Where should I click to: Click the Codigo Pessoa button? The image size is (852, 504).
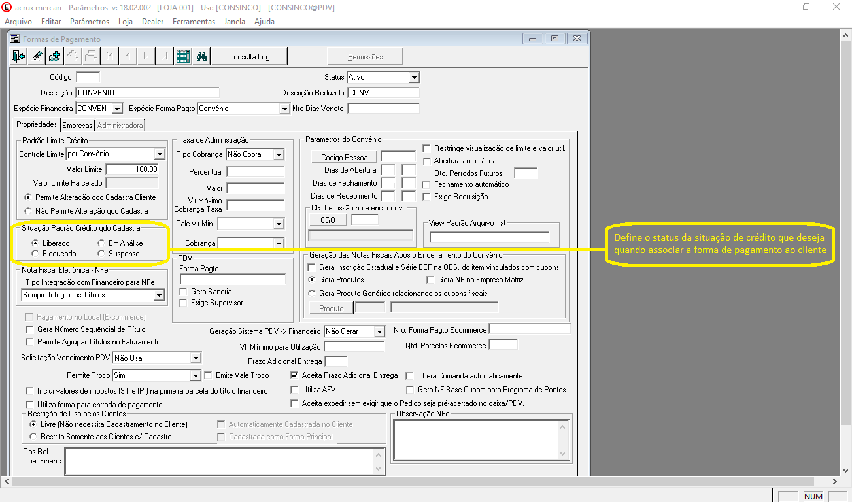(344, 157)
